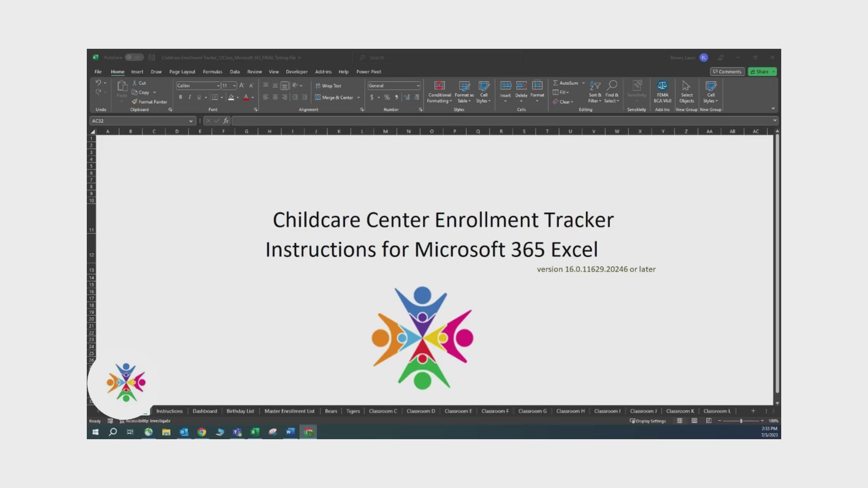Apply comma style number format
Screen dimensions: 868x488
tap(396, 97)
